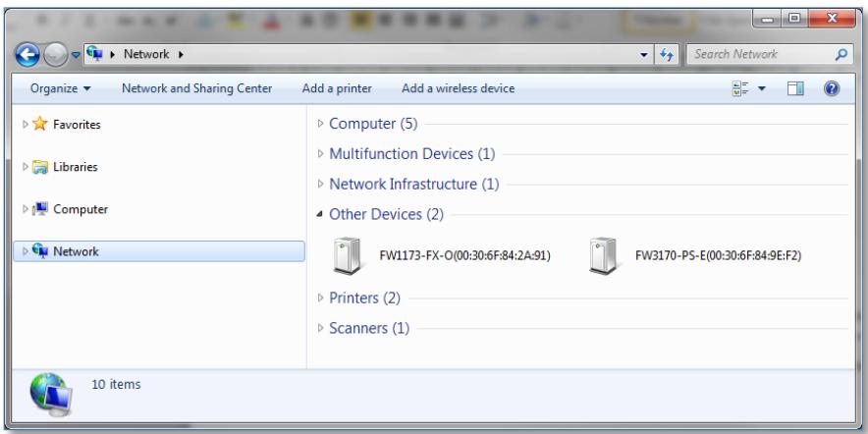The width and height of the screenshot is (868, 434).
Task: Click the Help question mark icon
Action: coord(832,88)
